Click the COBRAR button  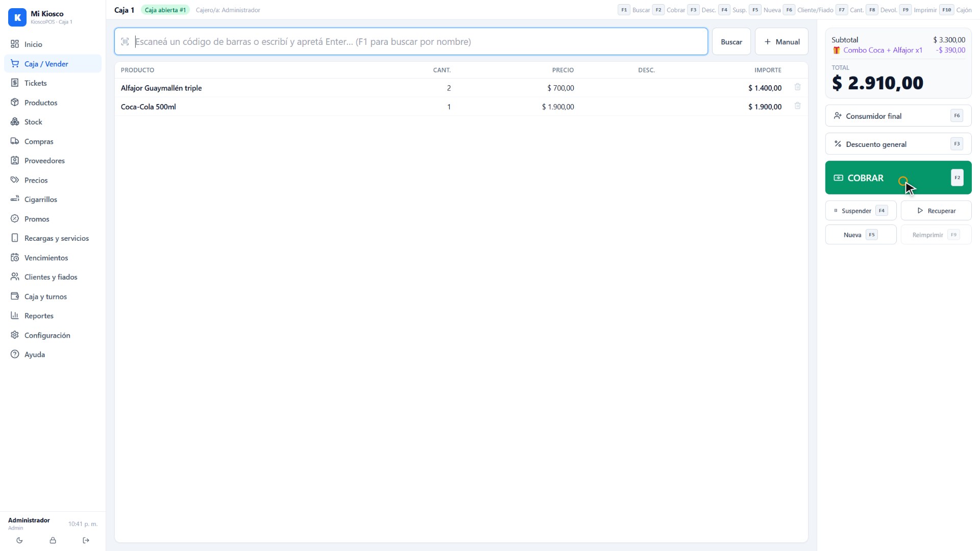pyautogui.click(x=898, y=178)
